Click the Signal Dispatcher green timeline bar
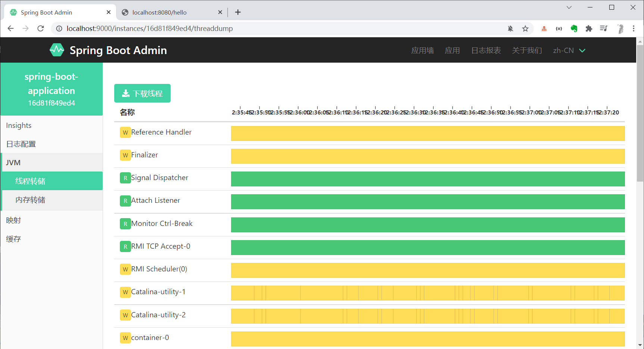 tap(428, 179)
